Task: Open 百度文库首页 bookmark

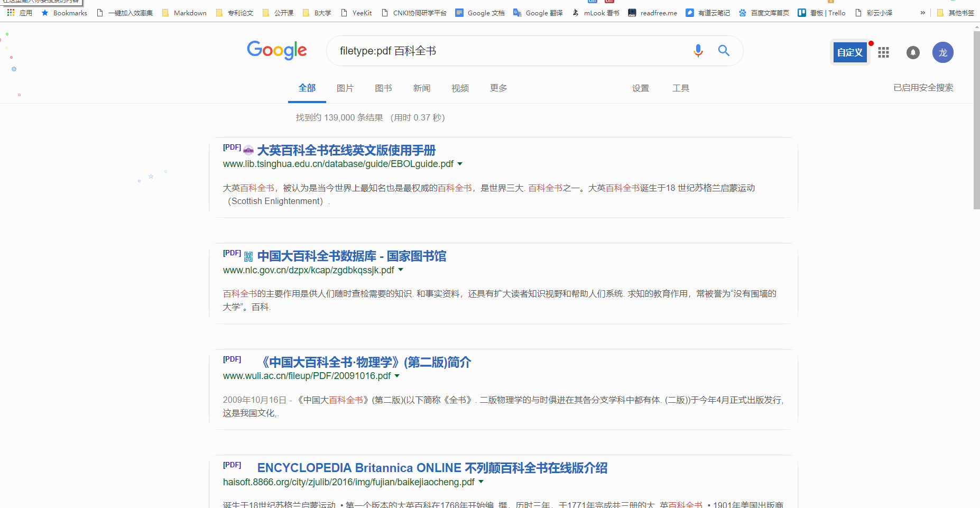Action: (764, 13)
